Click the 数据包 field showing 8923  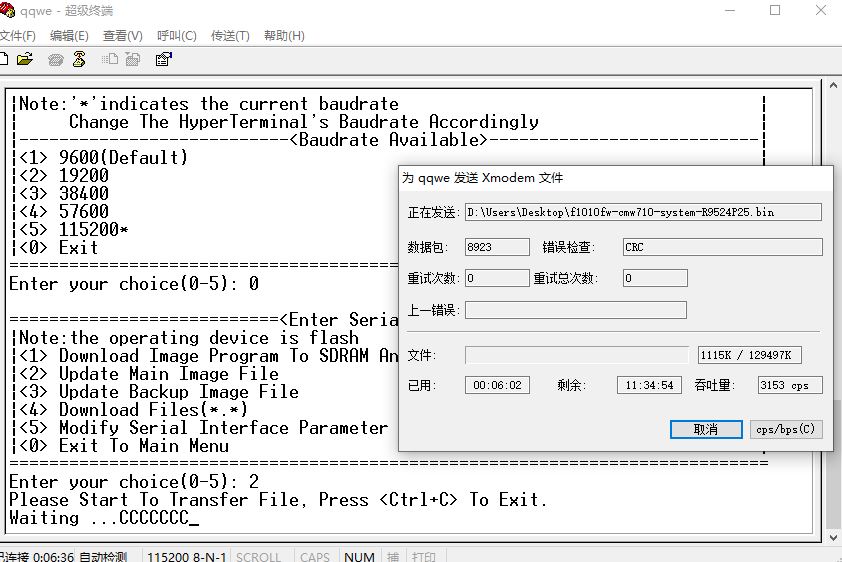pos(497,247)
